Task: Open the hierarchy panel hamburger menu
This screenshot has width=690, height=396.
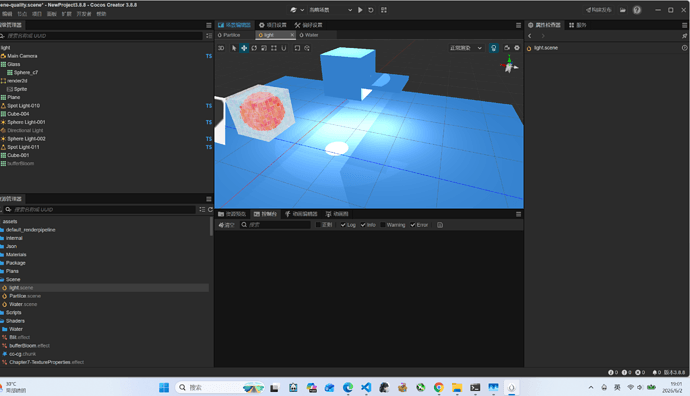Action: (209, 25)
